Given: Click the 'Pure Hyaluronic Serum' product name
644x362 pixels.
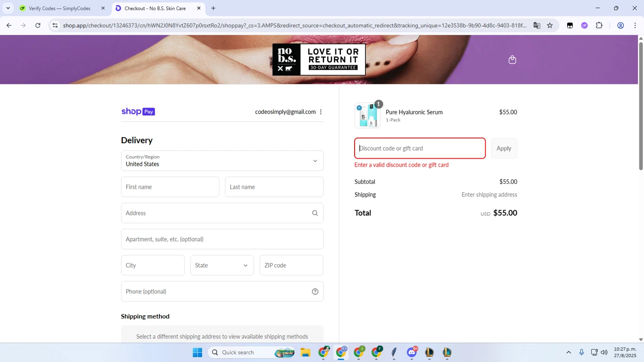Looking at the screenshot, I should coord(414,112).
